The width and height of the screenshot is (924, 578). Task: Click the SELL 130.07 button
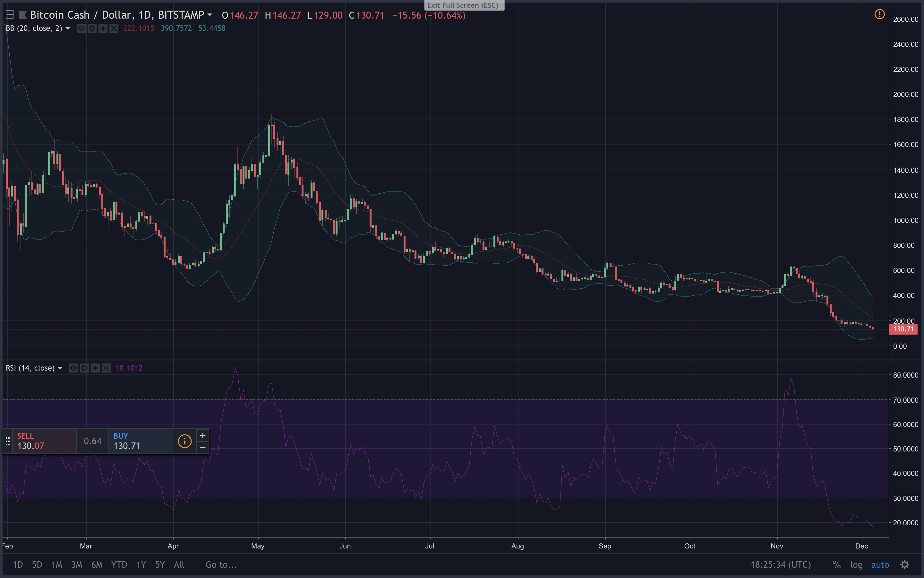click(45, 441)
